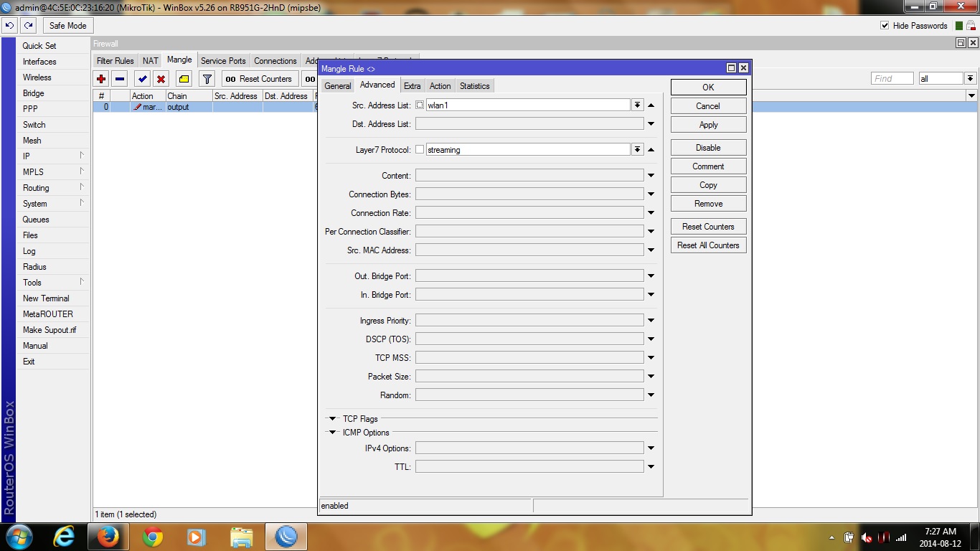Show hidden system tray icons
Viewport: 980px width, 551px height.
832,537
